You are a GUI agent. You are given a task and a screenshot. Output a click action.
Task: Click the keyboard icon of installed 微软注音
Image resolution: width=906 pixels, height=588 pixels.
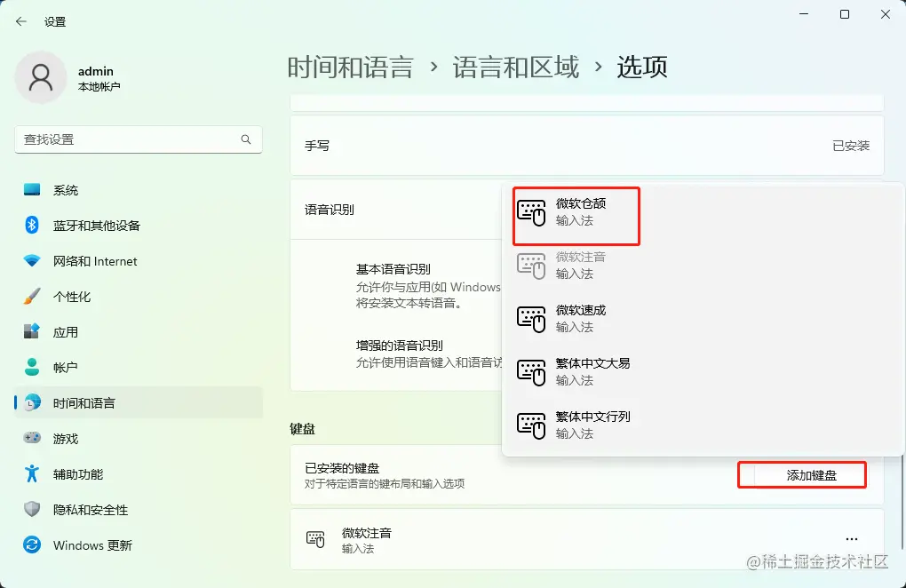tap(315, 539)
